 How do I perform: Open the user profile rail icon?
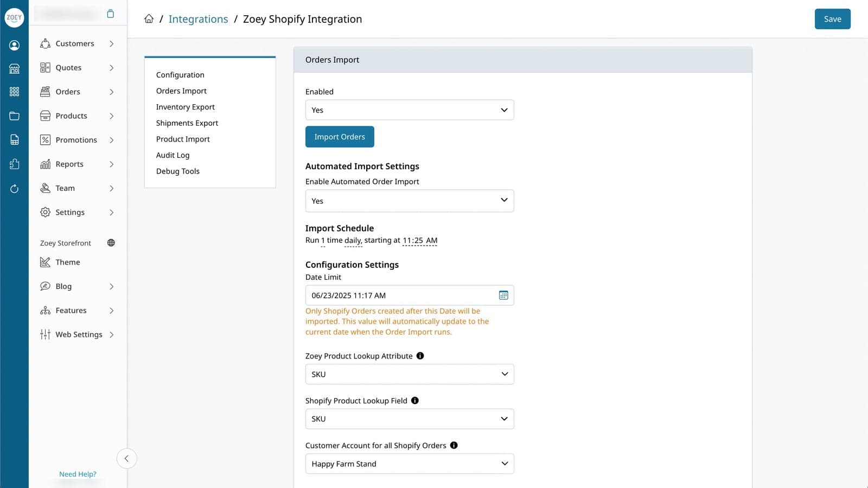tap(14, 45)
